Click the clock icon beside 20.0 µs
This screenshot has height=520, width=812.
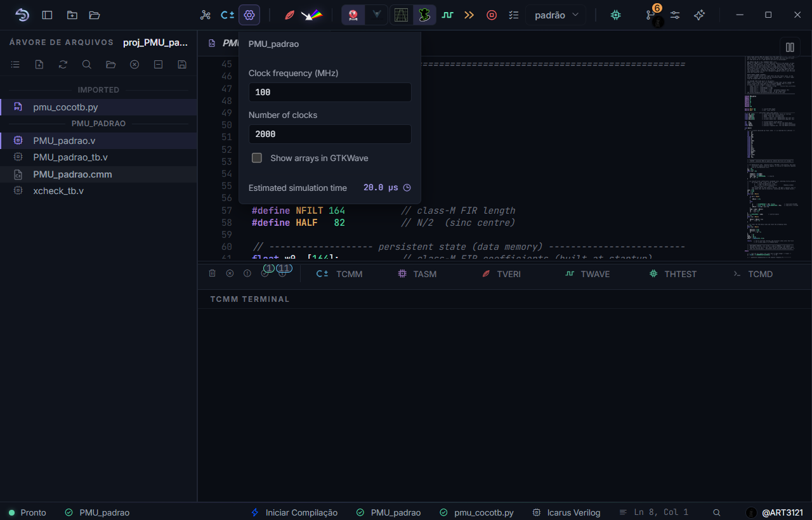[407, 188]
